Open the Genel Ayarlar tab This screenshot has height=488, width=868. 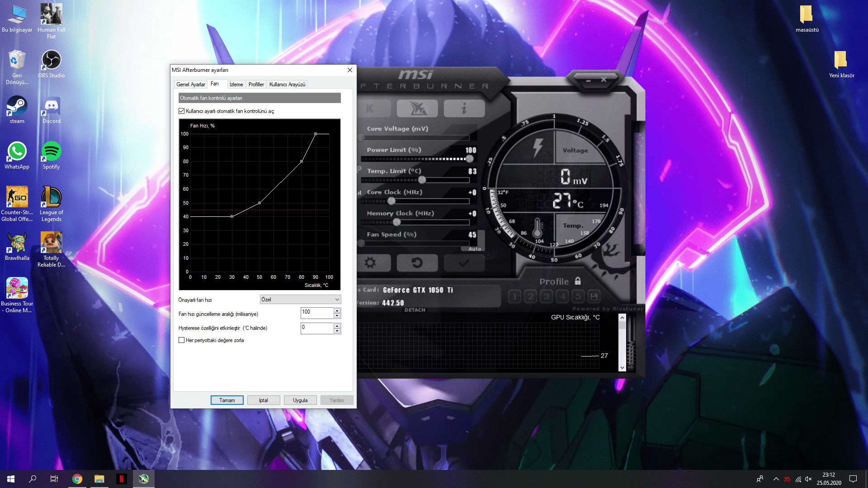191,84
